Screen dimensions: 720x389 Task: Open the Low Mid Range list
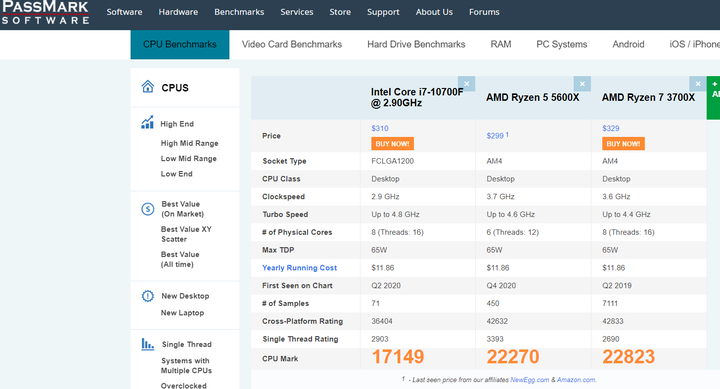[189, 158]
